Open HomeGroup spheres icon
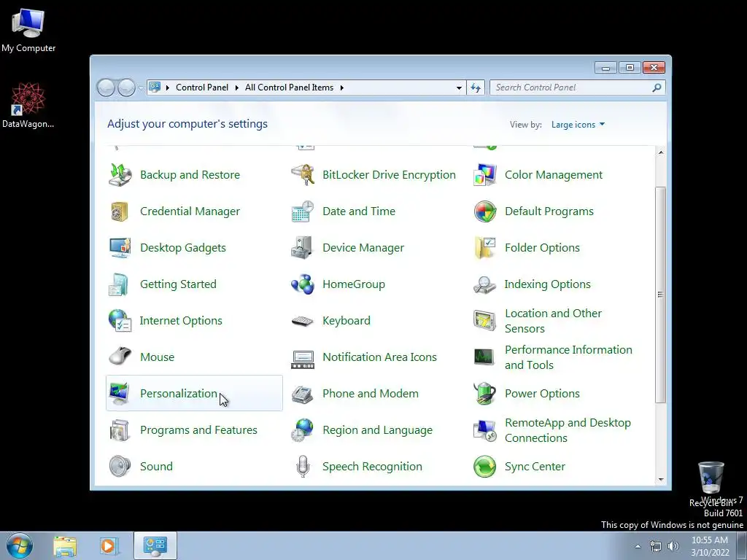Screen dimensions: 747x560 [x=303, y=284]
